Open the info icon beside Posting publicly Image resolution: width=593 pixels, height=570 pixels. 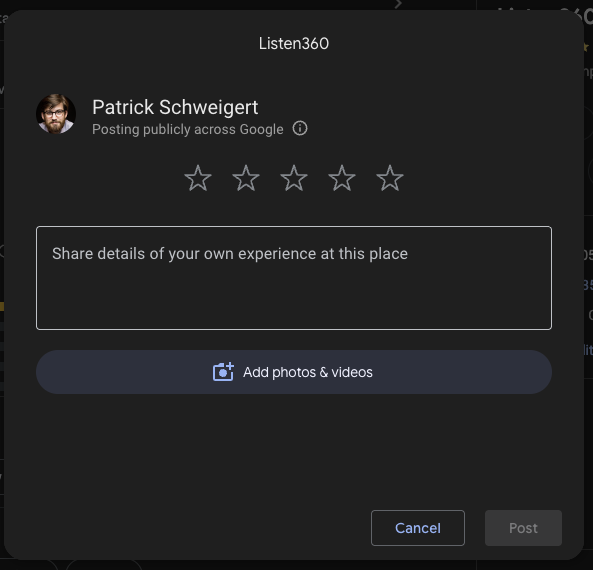coord(300,128)
